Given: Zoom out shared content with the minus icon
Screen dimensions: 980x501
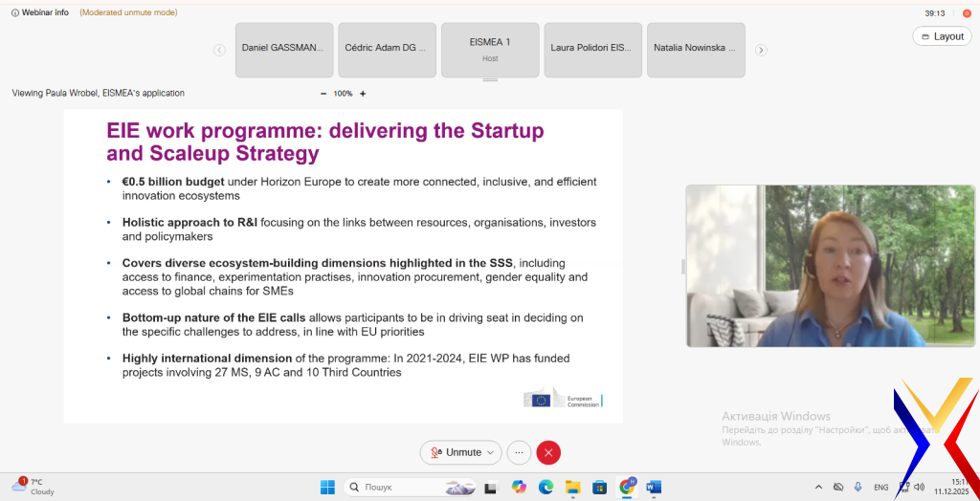Looking at the screenshot, I should tap(323, 94).
